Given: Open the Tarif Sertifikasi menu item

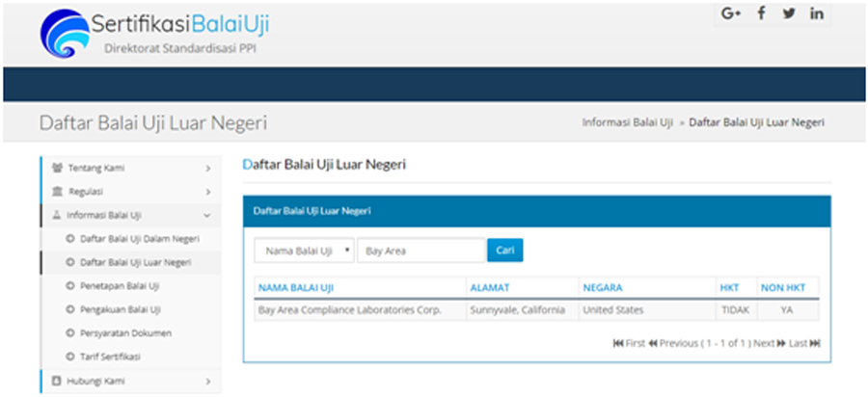Looking at the screenshot, I should [110, 357].
